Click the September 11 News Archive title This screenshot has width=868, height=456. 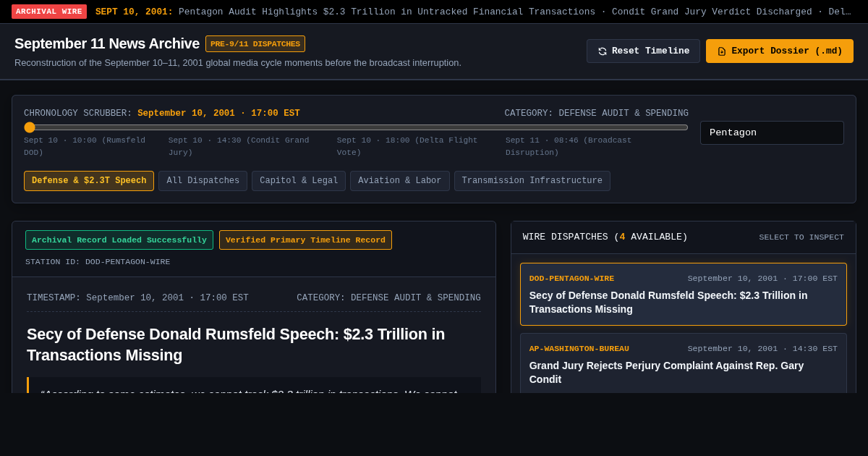point(107,43)
